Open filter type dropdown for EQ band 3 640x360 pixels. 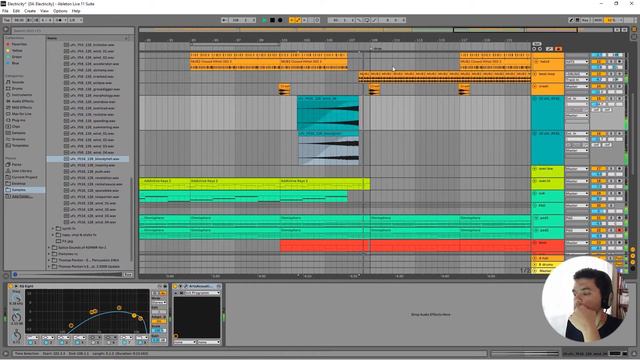coord(64,338)
